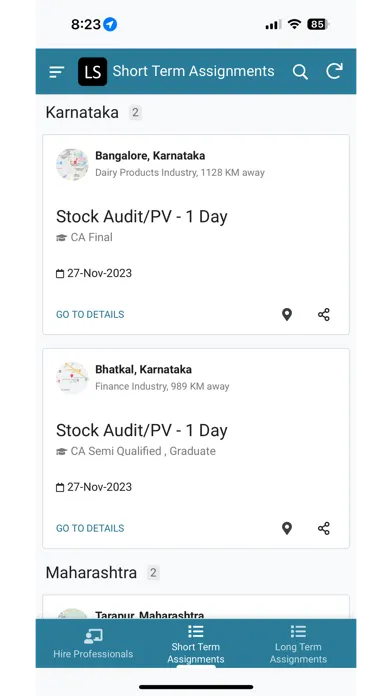The image size is (392, 696).
Task: Select Short Term Assignments bottom tab
Action: pos(196,644)
